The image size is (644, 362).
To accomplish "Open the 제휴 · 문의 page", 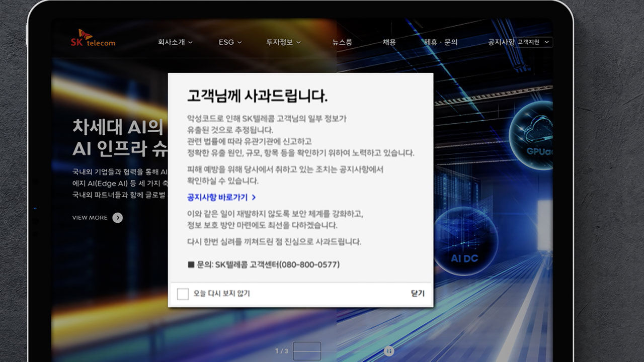I will point(441,42).
